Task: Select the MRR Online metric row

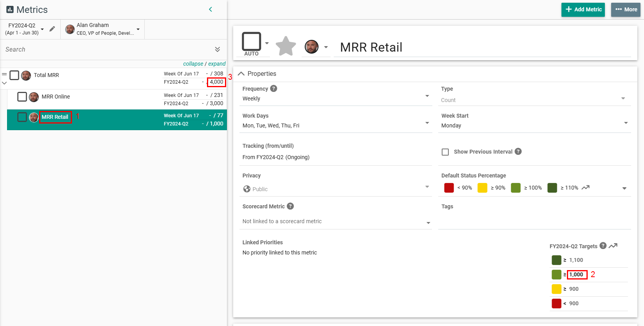Action: (x=56, y=97)
